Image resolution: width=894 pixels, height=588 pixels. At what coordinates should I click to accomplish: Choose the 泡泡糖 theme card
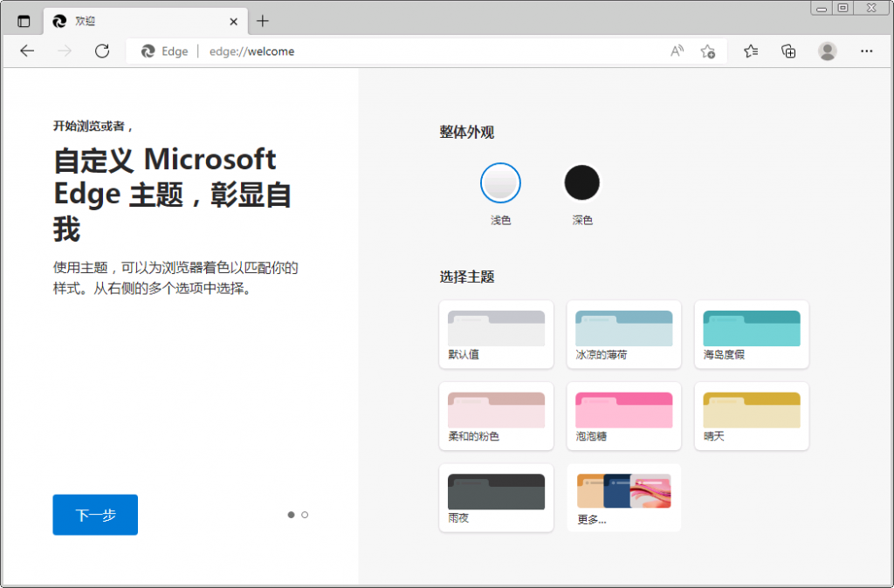(623, 416)
